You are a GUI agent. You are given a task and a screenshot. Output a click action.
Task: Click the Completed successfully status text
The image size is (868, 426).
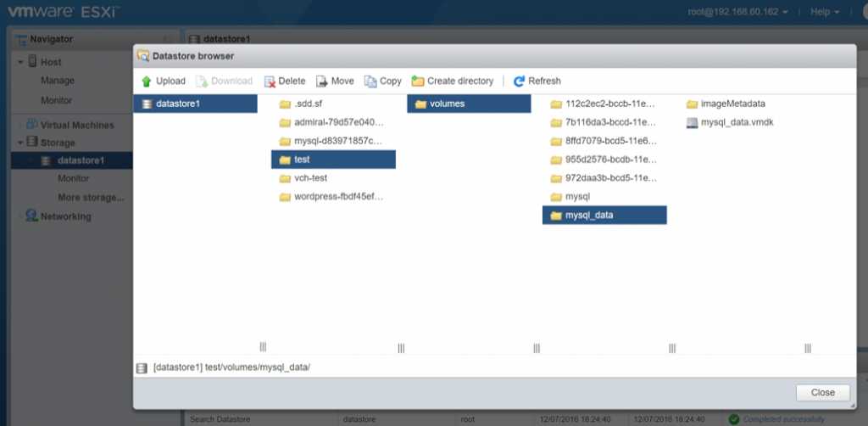[784, 419]
